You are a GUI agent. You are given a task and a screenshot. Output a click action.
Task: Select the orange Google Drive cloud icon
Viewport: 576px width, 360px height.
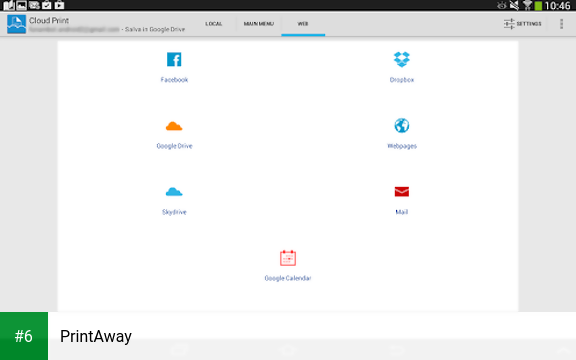[x=174, y=126]
